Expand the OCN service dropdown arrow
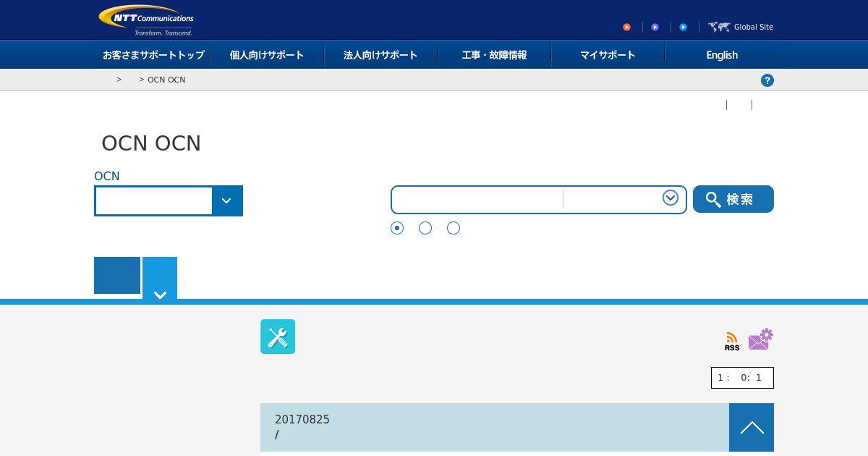 [x=227, y=201]
